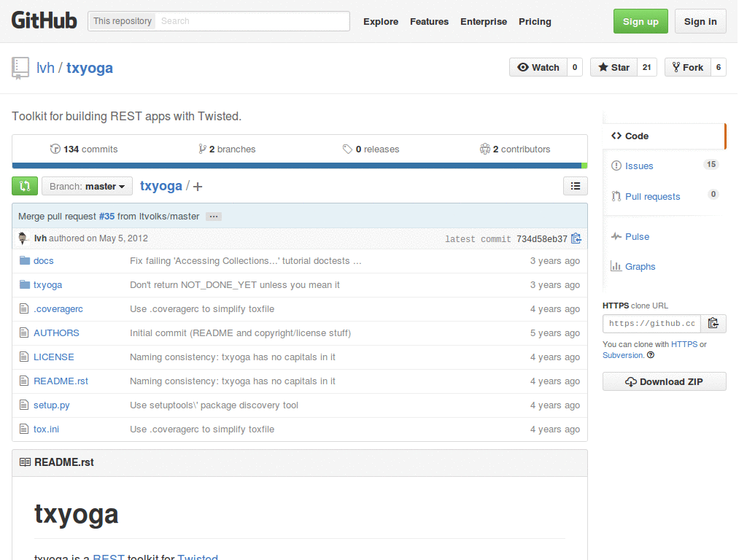Click the watchers count 0
This screenshot has height=560, width=747.
point(575,67)
